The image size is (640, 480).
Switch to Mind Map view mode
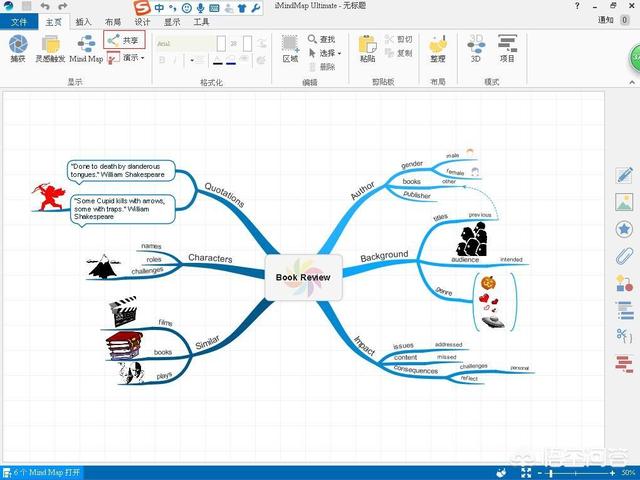tap(87, 46)
